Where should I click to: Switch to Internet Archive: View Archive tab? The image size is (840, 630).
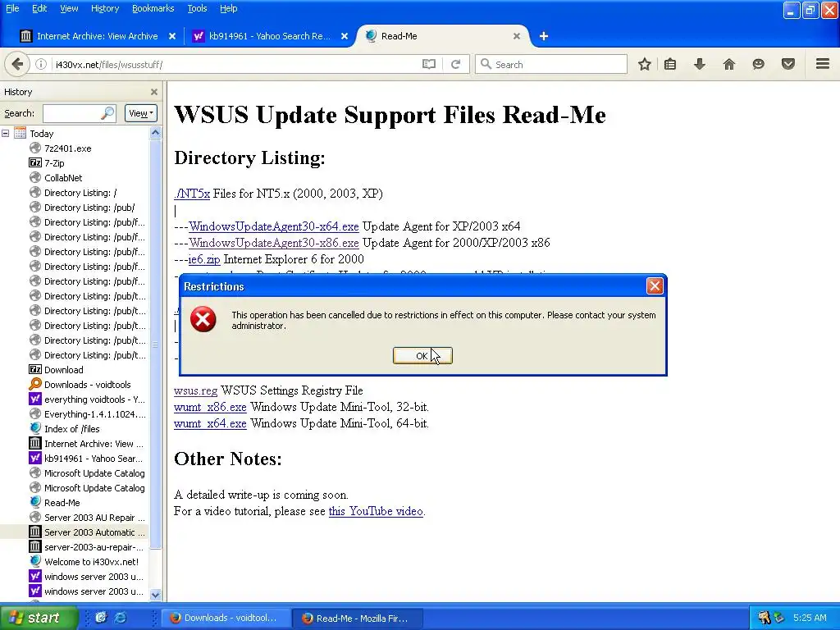tap(98, 36)
